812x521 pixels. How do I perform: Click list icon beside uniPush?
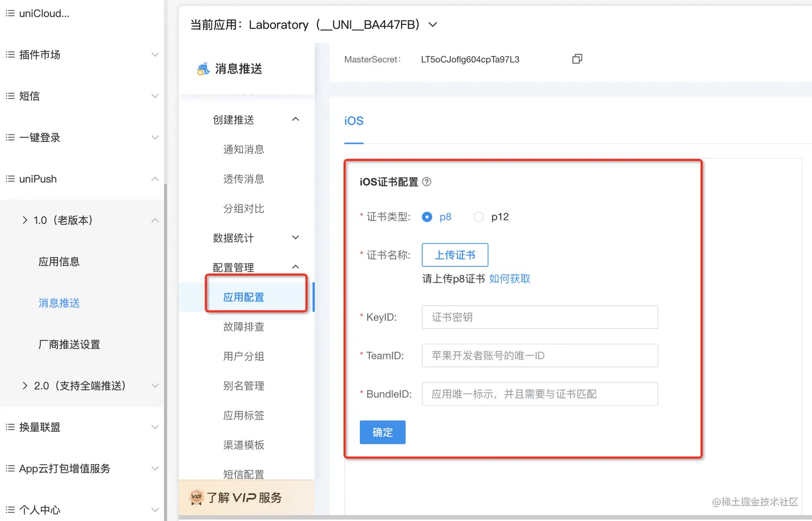[x=10, y=179]
